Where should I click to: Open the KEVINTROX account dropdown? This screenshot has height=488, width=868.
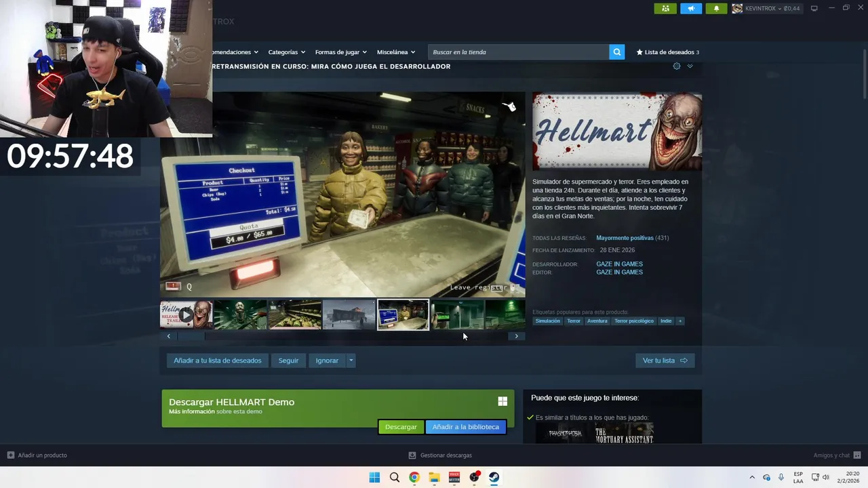click(x=772, y=8)
